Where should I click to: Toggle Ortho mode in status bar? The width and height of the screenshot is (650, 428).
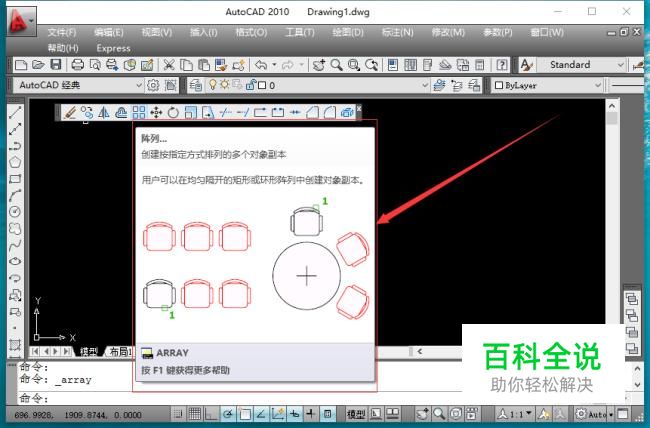coord(211,414)
